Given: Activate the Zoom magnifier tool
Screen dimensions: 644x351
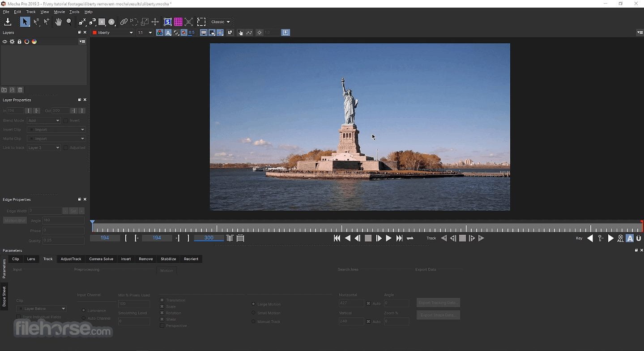Looking at the screenshot, I should pyautogui.click(x=69, y=21).
